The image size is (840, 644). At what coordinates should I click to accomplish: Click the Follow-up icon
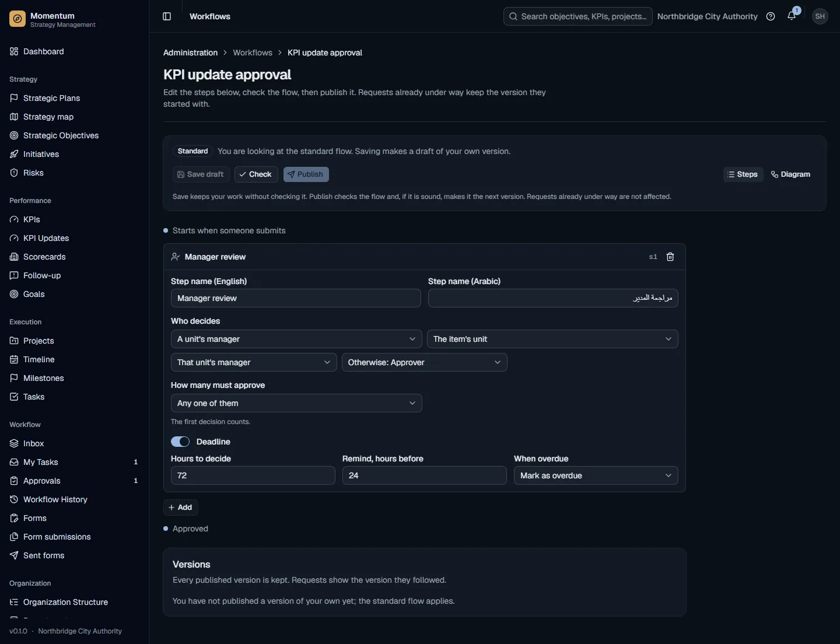point(14,275)
